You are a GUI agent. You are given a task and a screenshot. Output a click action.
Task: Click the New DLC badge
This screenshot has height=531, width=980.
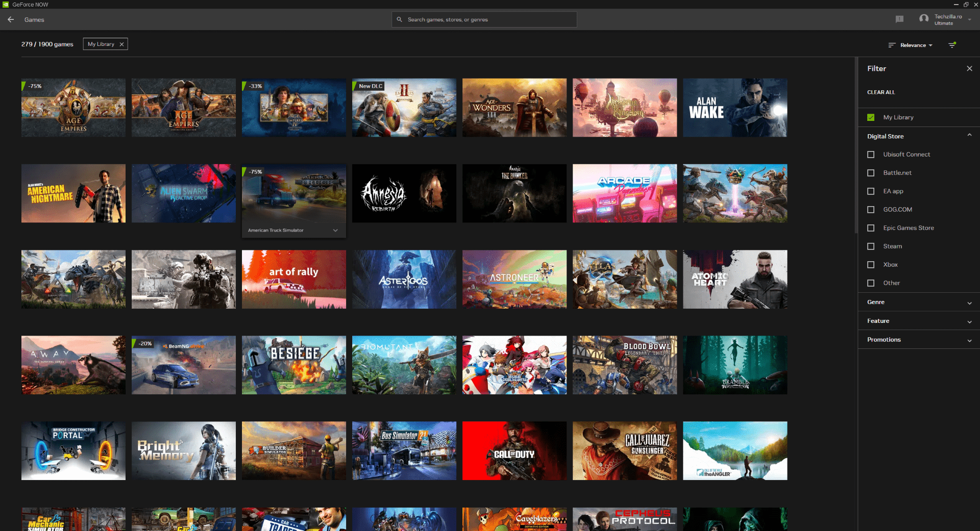tap(370, 86)
